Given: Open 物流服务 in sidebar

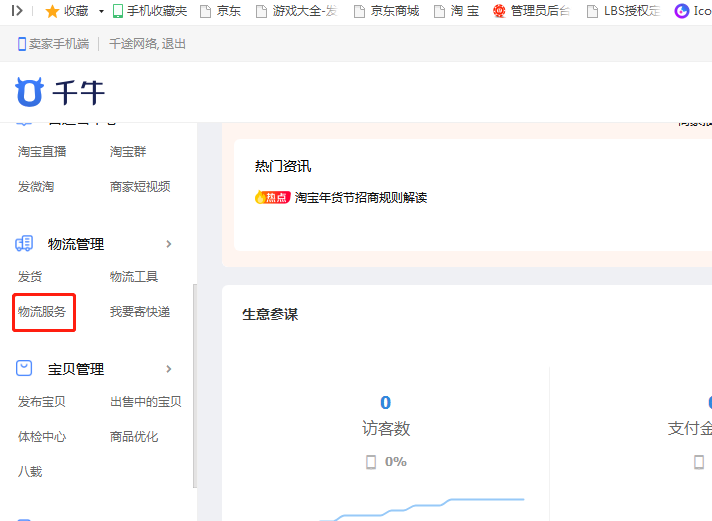Looking at the screenshot, I should [x=42, y=312].
